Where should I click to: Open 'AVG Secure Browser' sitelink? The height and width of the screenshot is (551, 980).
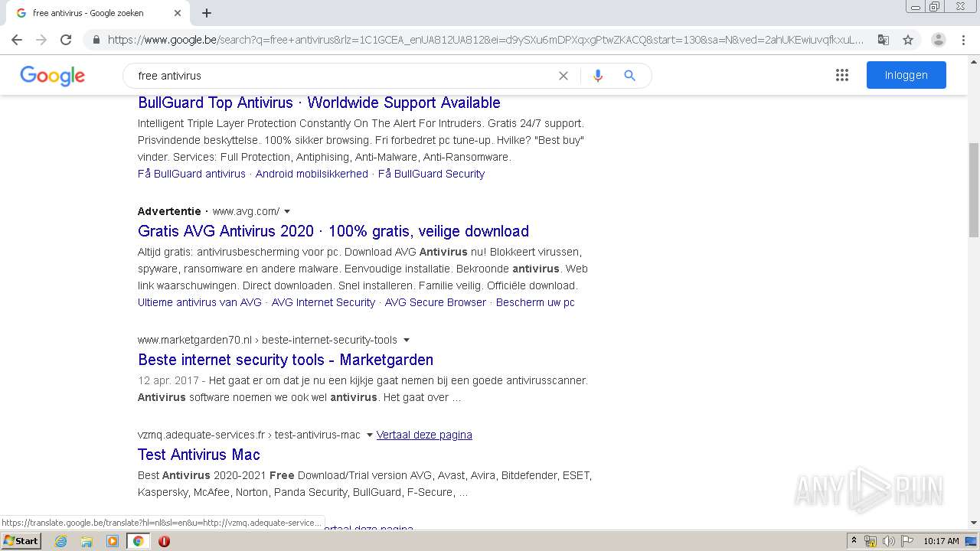(436, 302)
